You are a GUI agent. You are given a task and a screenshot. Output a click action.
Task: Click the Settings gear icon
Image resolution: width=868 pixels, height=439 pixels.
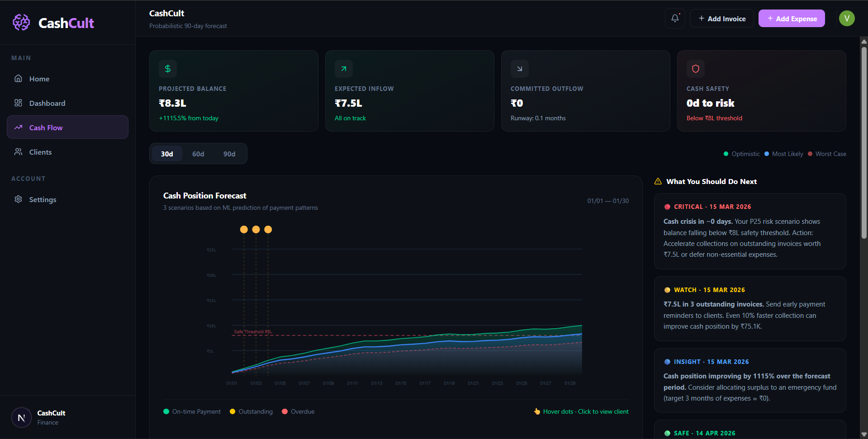point(18,199)
